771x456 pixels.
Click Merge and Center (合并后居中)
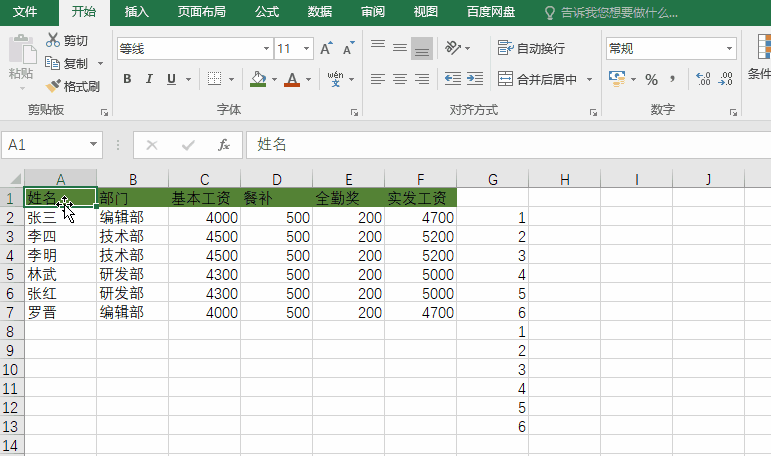pyautogui.click(x=537, y=79)
